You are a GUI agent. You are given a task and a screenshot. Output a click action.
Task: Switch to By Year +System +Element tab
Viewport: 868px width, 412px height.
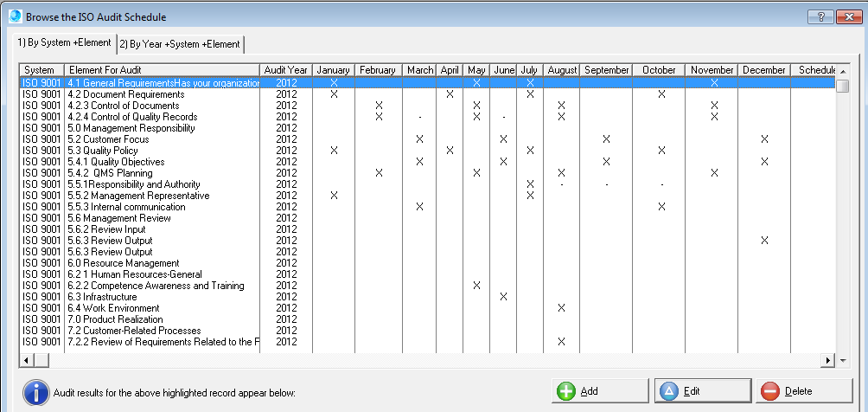click(180, 44)
